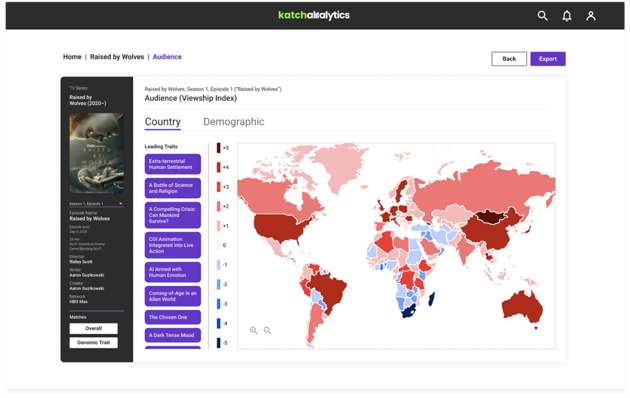Viewport: 630px width, 398px height.
Task: Open the search magnifier icon
Action: click(542, 16)
